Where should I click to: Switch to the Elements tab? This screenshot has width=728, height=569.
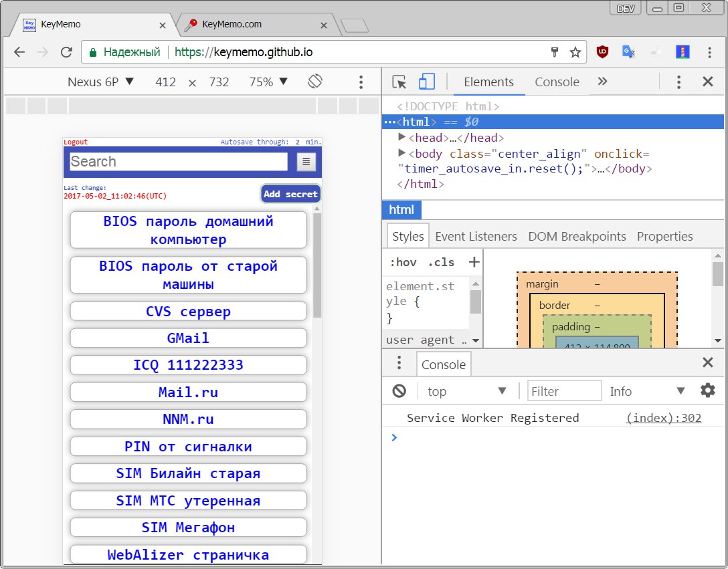(x=488, y=82)
